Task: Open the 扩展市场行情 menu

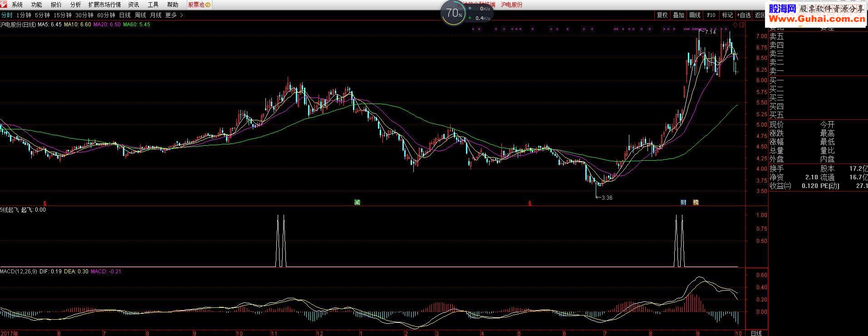Action: tap(104, 5)
